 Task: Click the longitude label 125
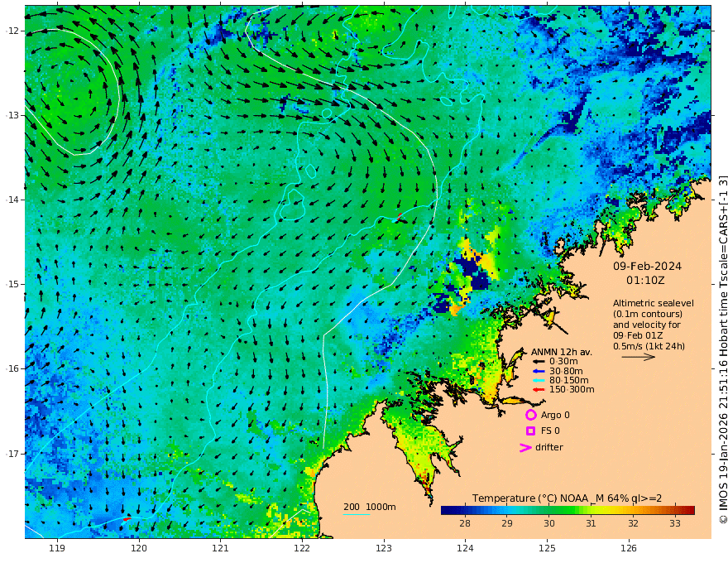[547, 549]
